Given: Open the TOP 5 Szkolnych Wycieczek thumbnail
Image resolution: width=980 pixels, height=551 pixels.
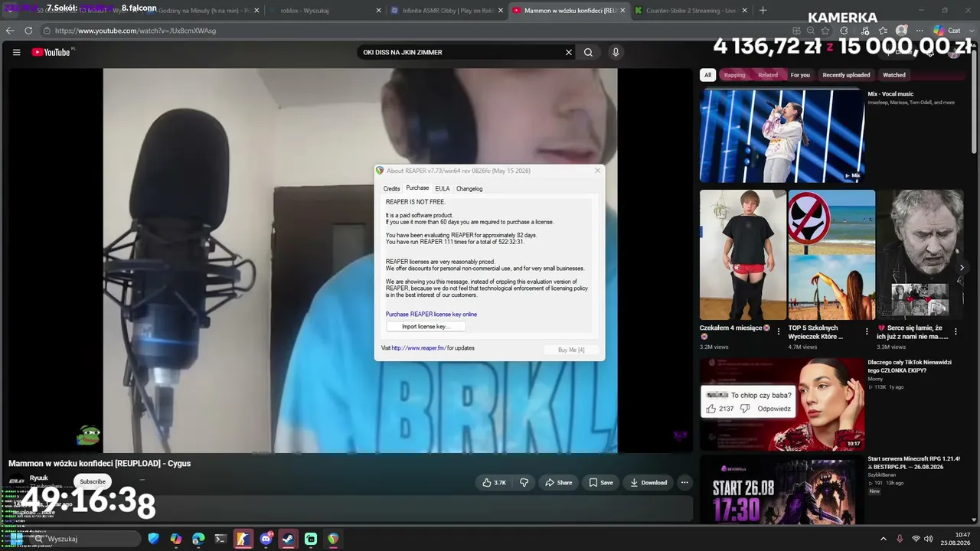Looking at the screenshot, I should click(x=831, y=255).
